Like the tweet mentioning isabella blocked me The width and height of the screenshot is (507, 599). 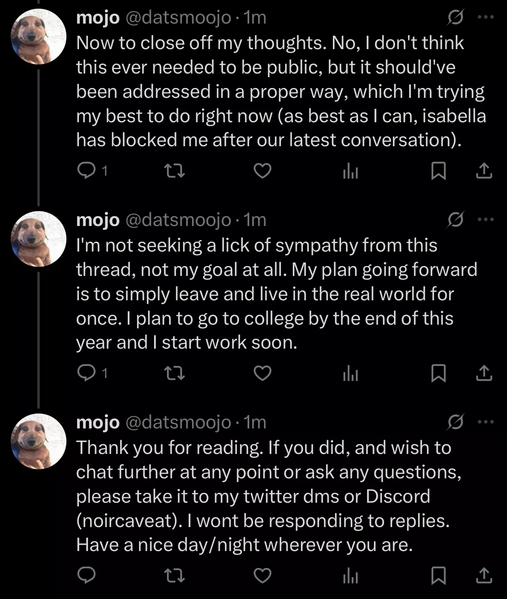click(262, 171)
